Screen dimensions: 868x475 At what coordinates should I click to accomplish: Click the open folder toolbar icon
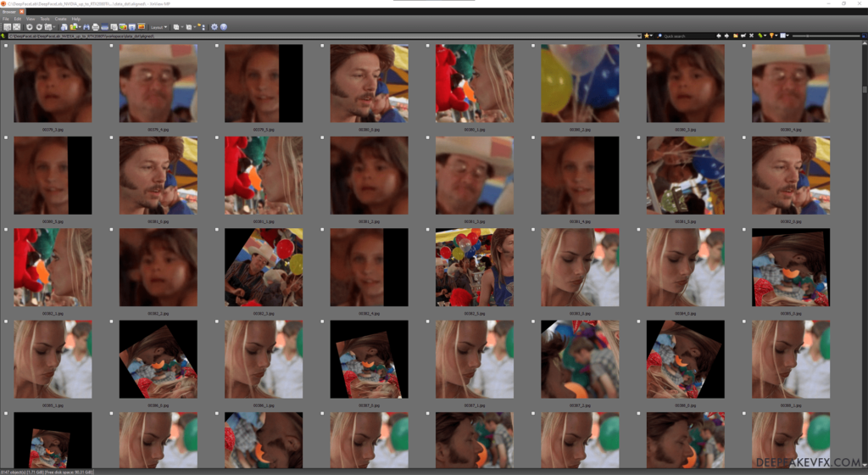tap(74, 27)
